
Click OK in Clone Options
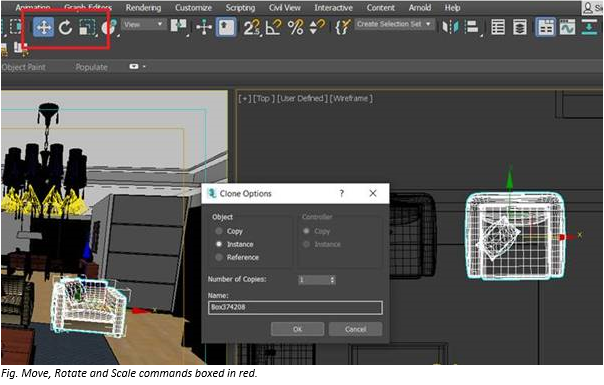pyautogui.click(x=297, y=329)
